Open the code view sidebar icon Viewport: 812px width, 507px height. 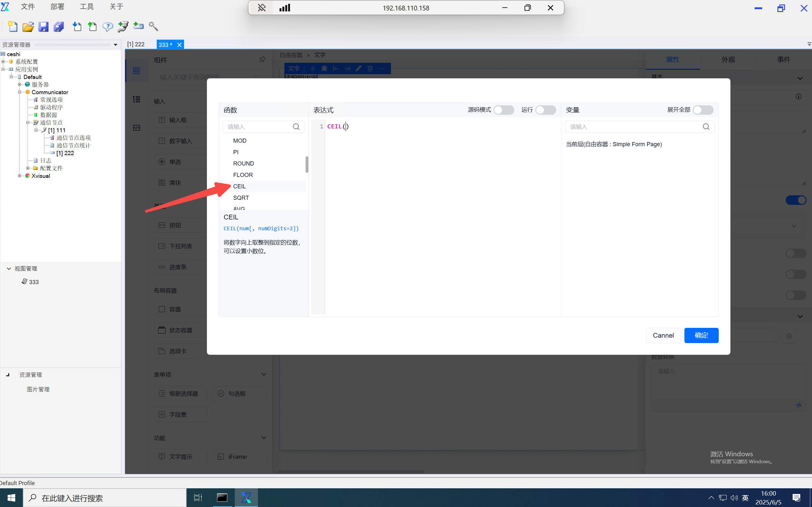point(136,128)
